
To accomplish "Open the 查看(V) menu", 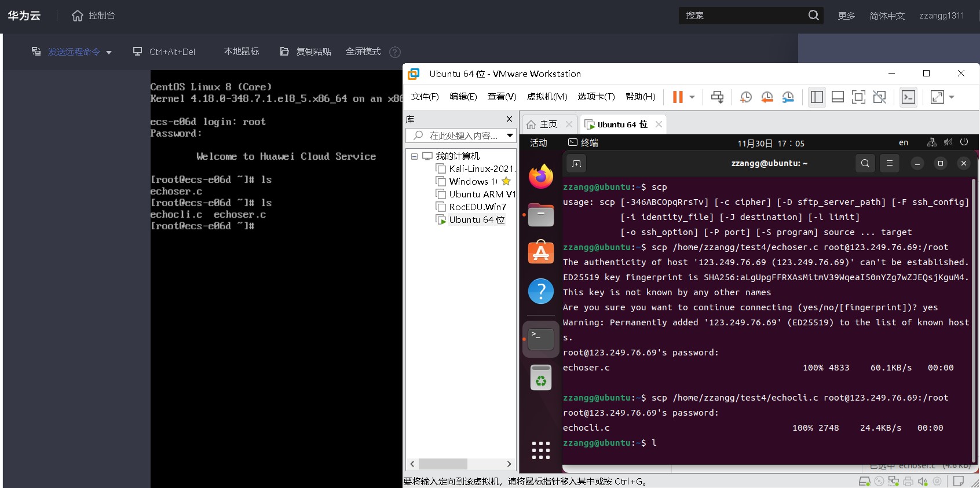I will pos(502,97).
